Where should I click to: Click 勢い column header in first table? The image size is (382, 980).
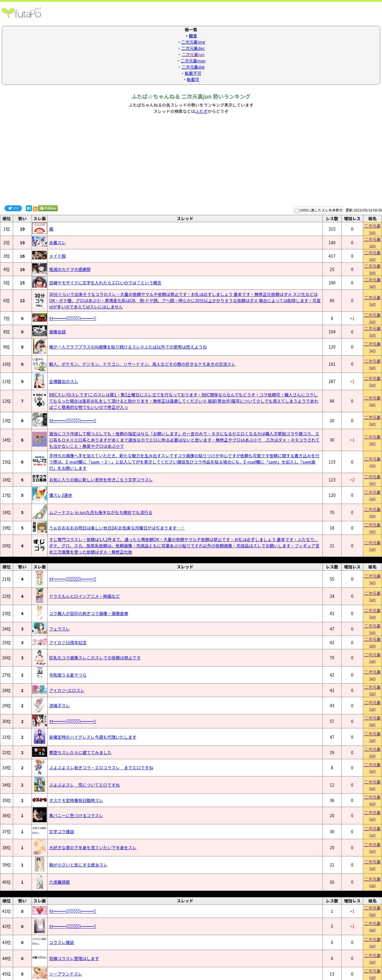click(23, 218)
